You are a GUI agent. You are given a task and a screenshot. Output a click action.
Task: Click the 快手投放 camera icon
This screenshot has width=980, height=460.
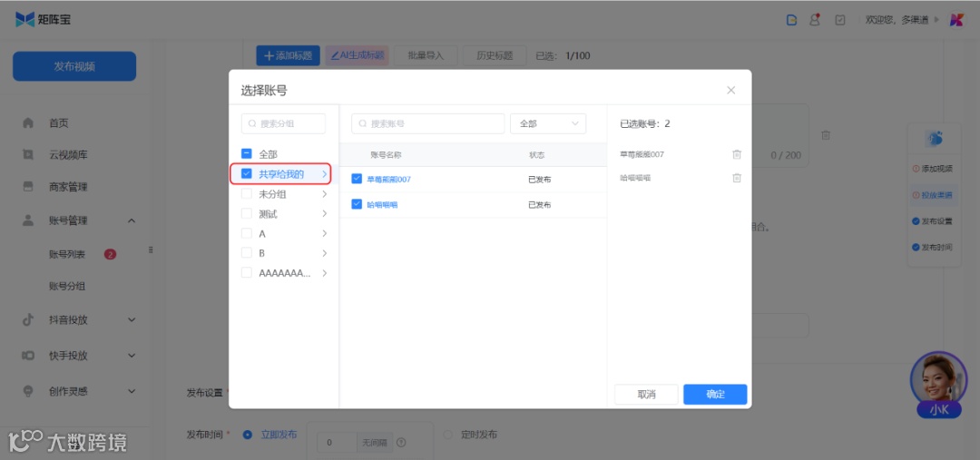point(28,356)
